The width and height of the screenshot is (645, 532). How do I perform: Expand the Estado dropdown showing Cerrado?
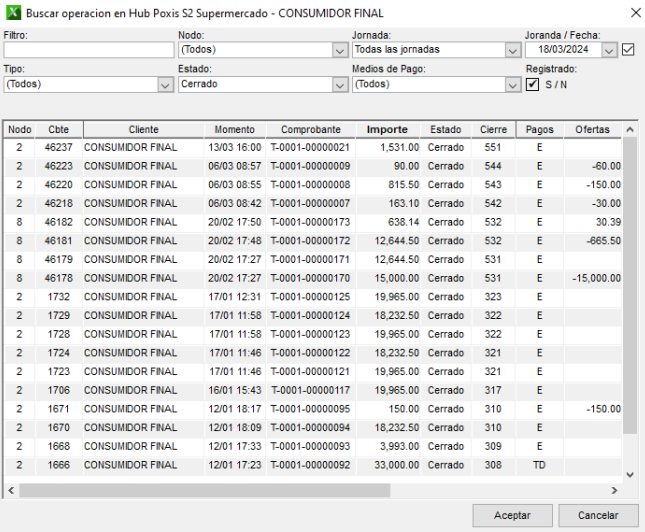339,85
